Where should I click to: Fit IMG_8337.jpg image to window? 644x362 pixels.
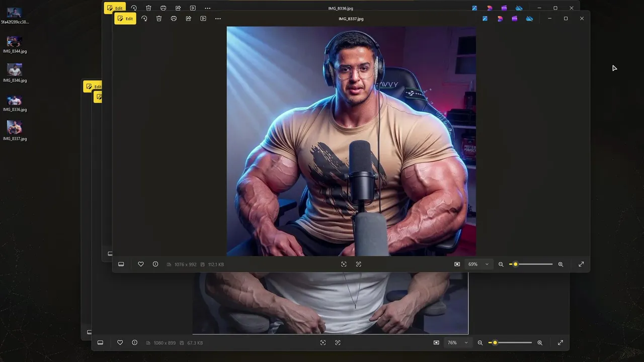tap(344, 264)
